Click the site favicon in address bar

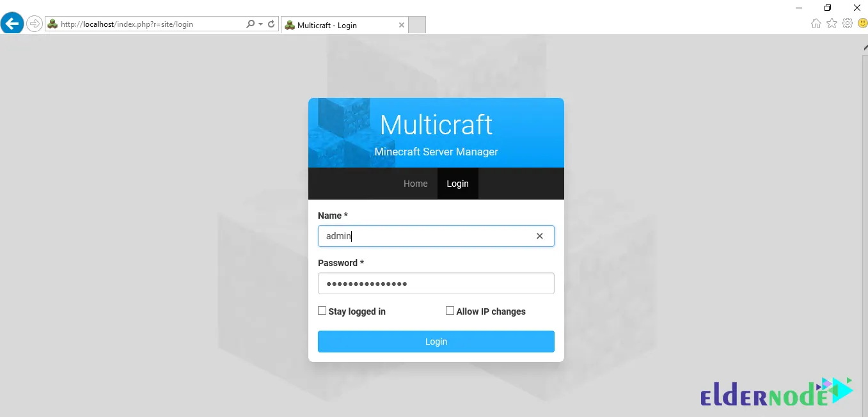pyautogui.click(x=52, y=24)
